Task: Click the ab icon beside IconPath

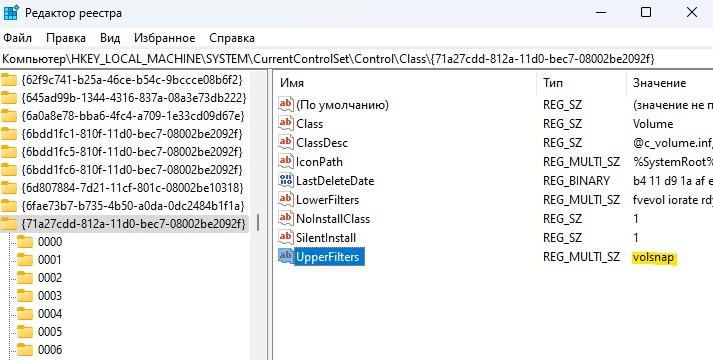Action: [286, 161]
